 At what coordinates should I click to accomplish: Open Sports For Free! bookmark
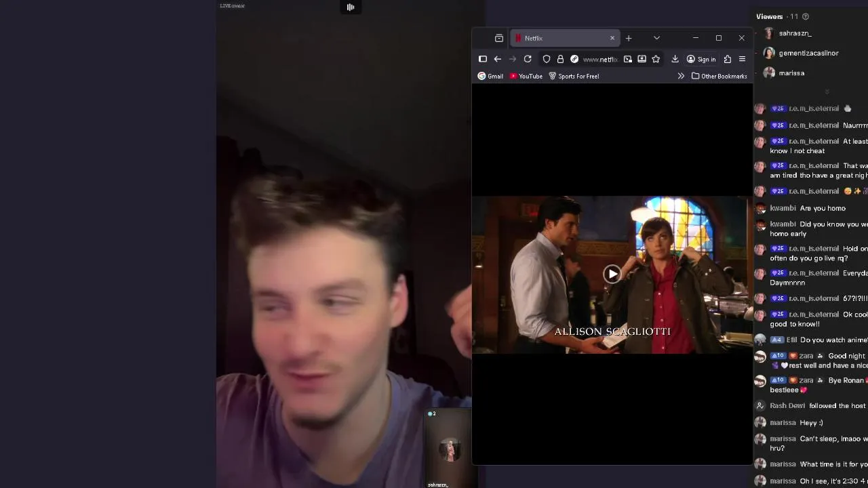(x=574, y=76)
